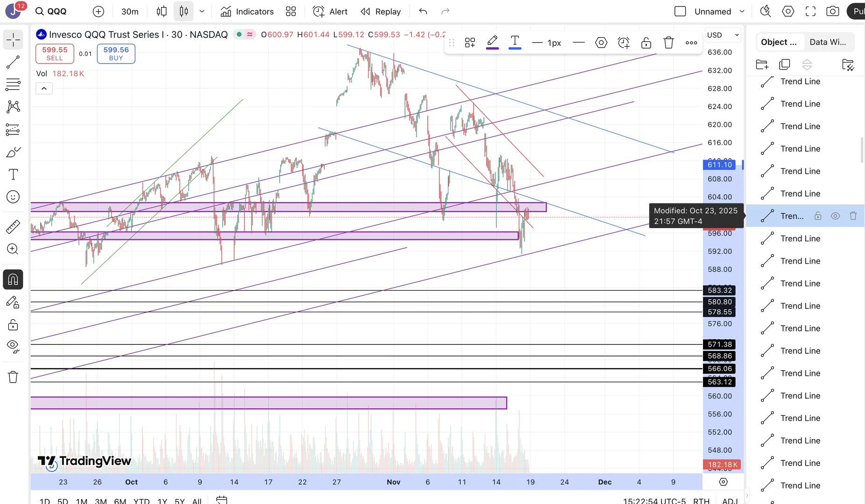Collapse the indicator legend chevron

pos(44,88)
